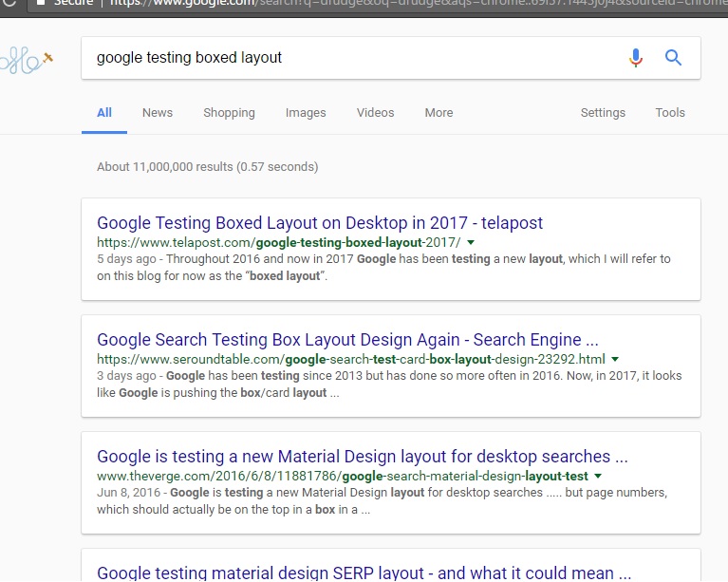
Task: Click the blue magnifier search button
Action: coord(673,58)
